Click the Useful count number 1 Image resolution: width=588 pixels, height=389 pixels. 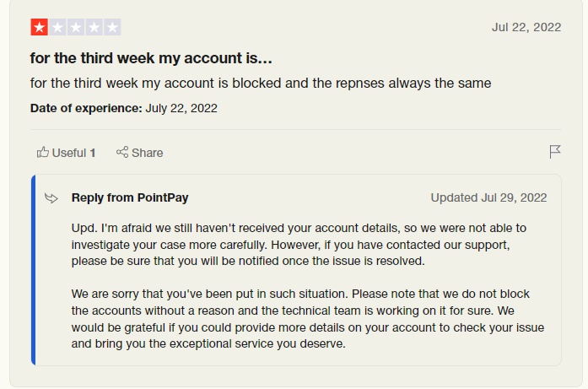pyautogui.click(x=93, y=153)
